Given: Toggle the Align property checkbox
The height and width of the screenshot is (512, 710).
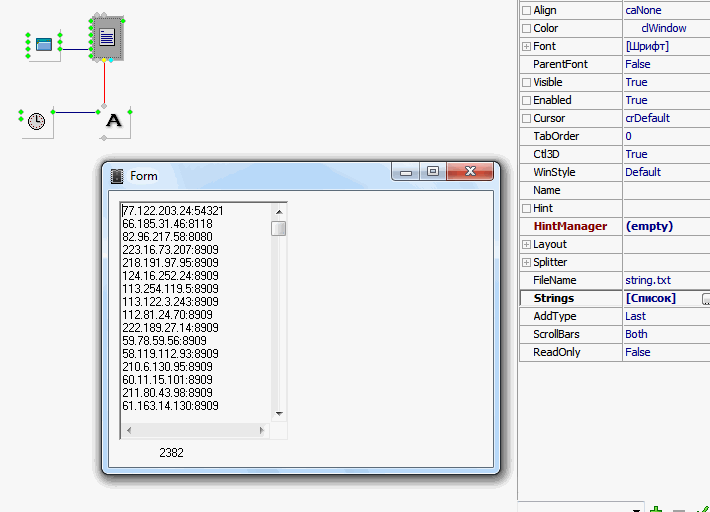Looking at the screenshot, I should [527, 10].
